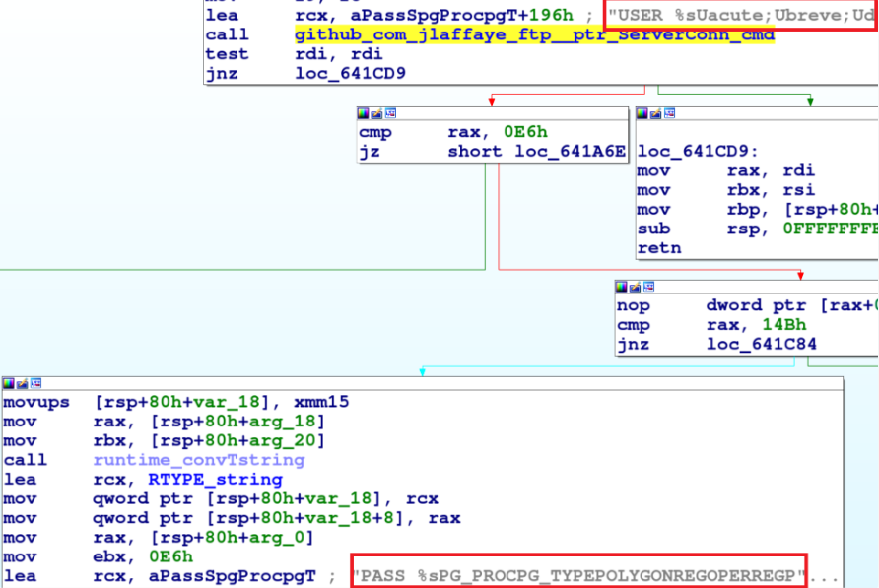Click the 'retn' instruction

pos(659,248)
